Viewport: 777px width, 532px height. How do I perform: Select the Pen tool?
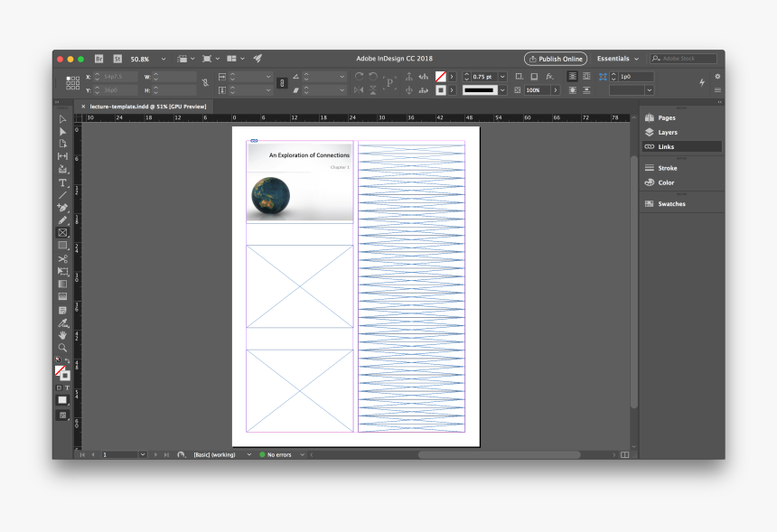click(x=62, y=208)
